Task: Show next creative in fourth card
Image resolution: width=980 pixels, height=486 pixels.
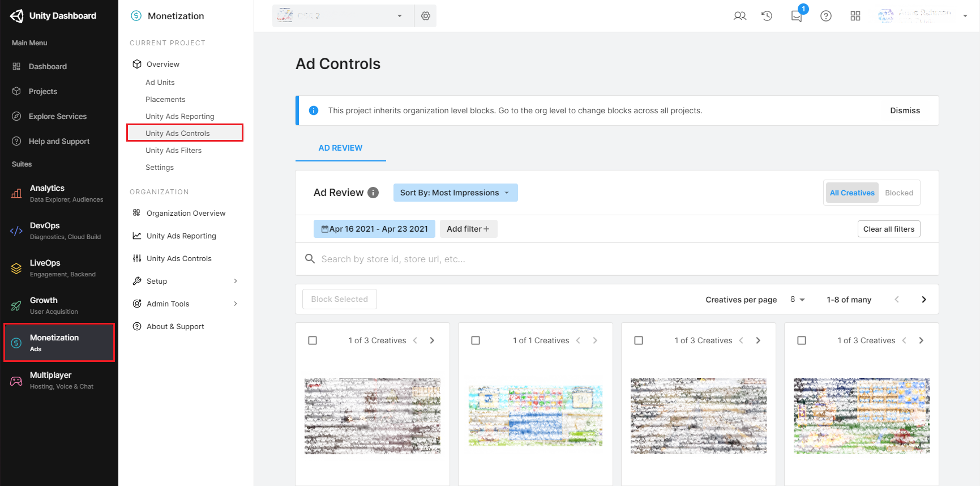Action: [x=921, y=340]
